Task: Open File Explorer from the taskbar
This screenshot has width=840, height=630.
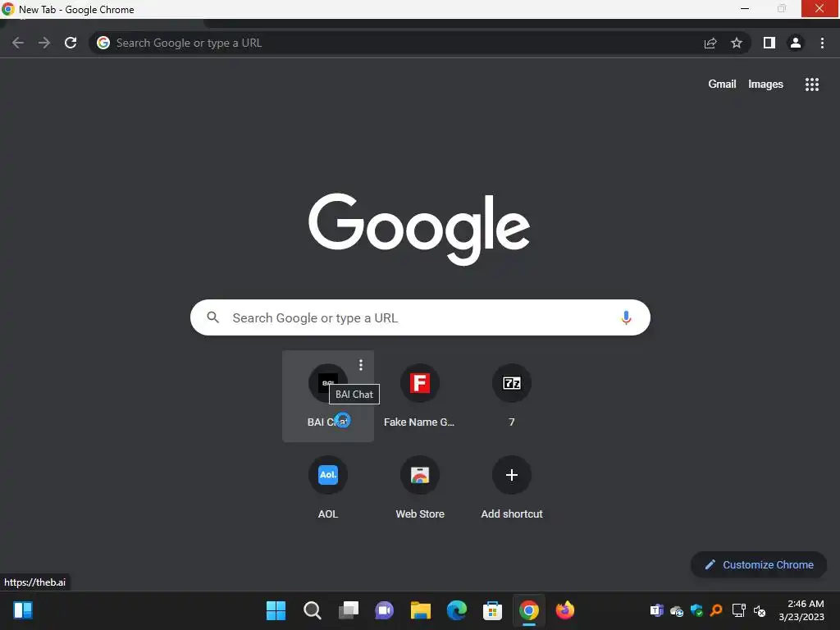Action: pyautogui.click(x=421, y=610)
